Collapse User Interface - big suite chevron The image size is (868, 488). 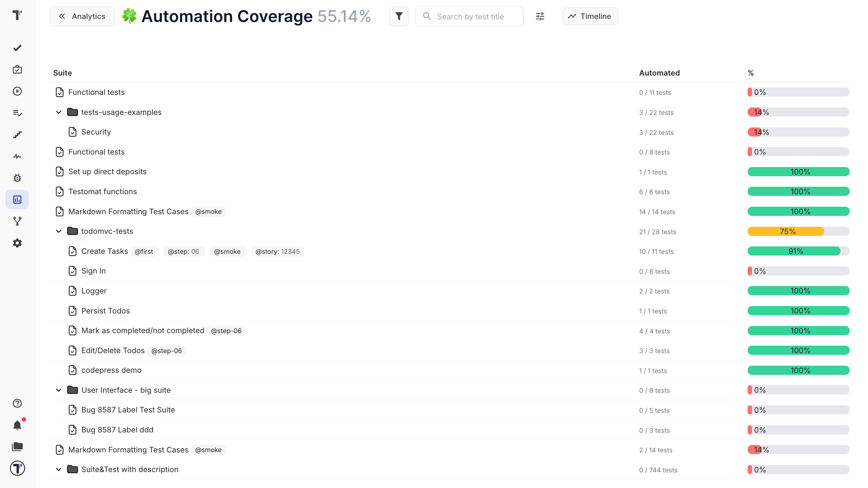[59, 390]
